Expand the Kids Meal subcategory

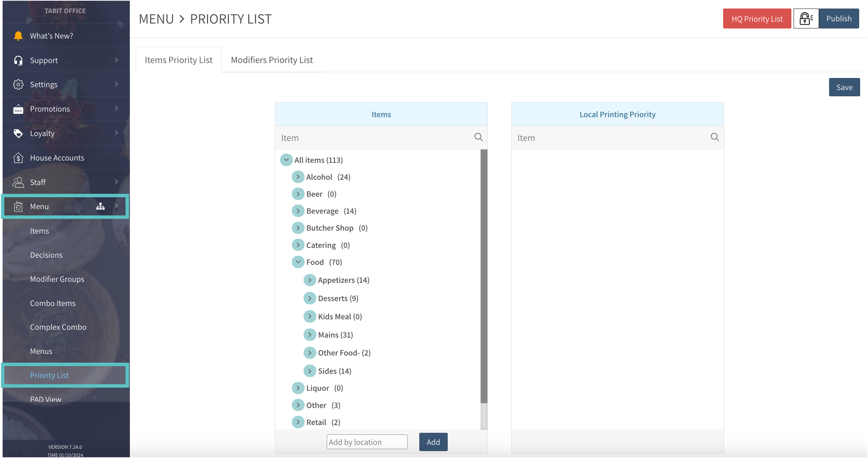tap(310, 316)
